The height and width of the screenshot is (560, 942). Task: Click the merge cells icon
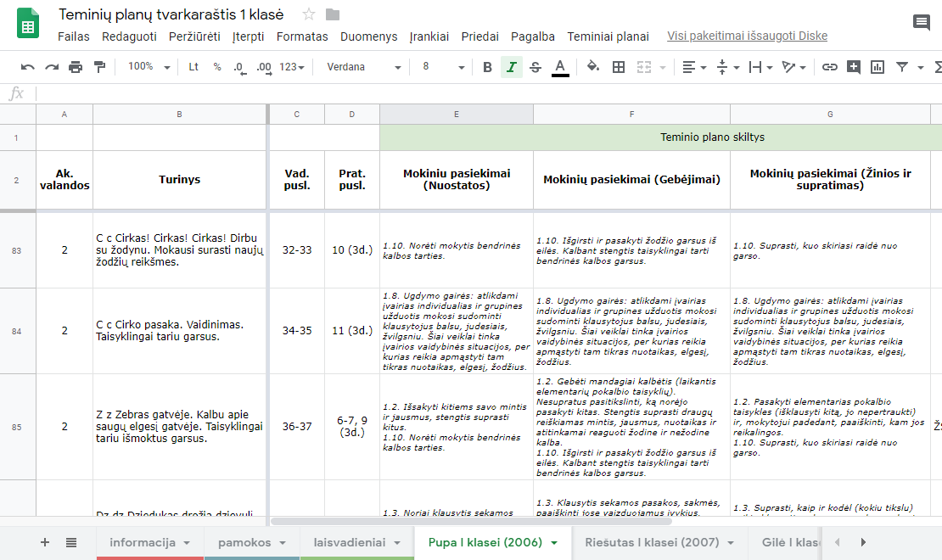point(644,67)
